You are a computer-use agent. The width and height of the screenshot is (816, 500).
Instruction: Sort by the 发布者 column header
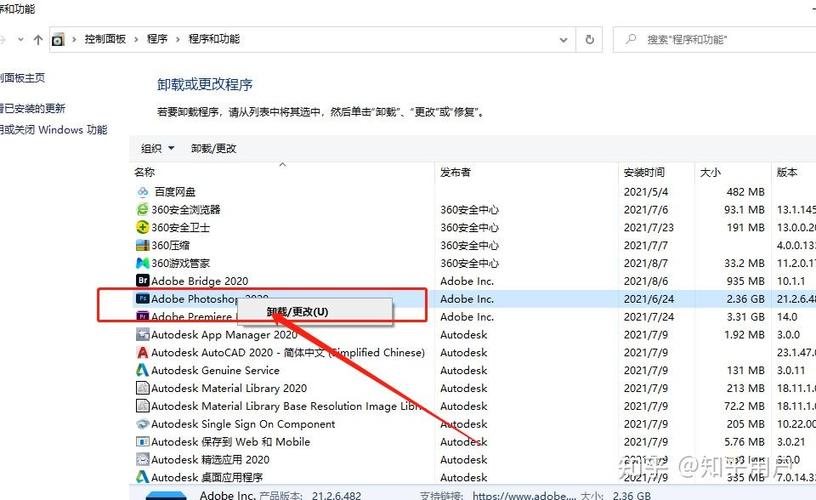coord(455,172)
